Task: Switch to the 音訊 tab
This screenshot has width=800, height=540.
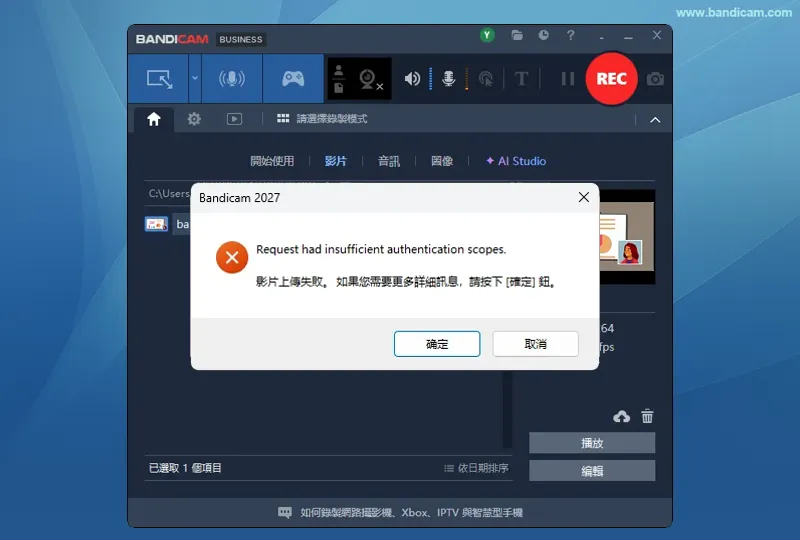Action: 389,161
